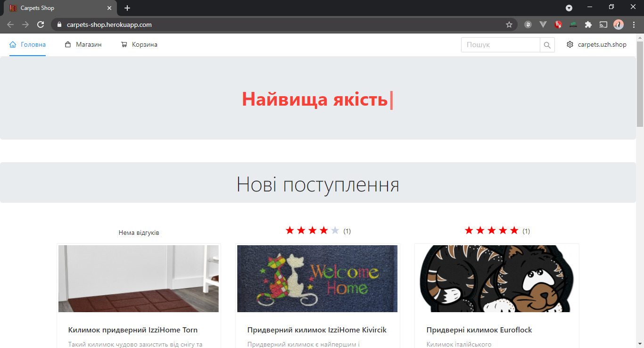This screenshot has width=644, height=348.
Task: Click the gear icon beside carpets.uzh.shop
Action: pos(570,44)
